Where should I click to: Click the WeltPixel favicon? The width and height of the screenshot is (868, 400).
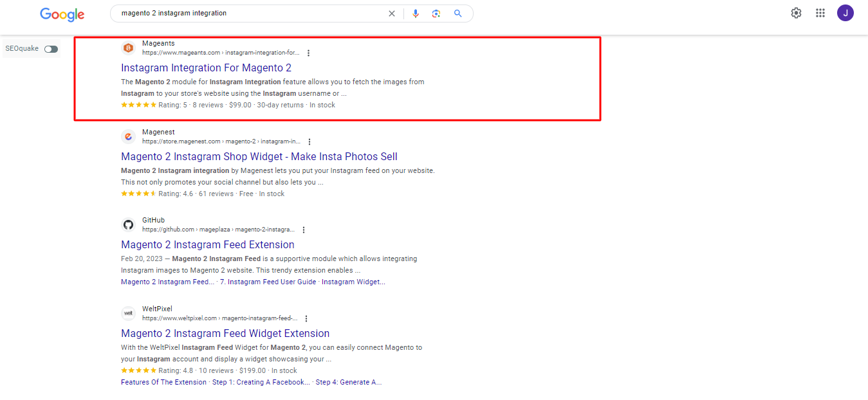tap(128, 313)
